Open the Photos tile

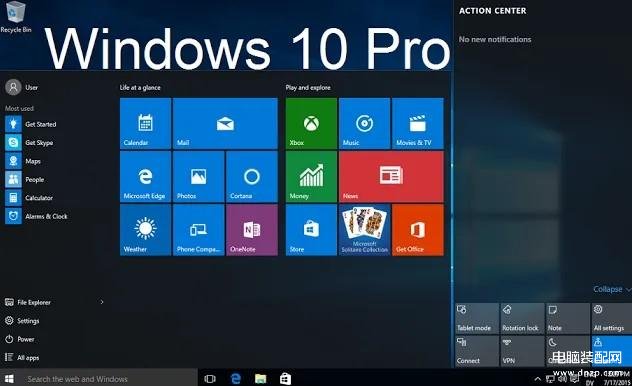click(199, 176)
